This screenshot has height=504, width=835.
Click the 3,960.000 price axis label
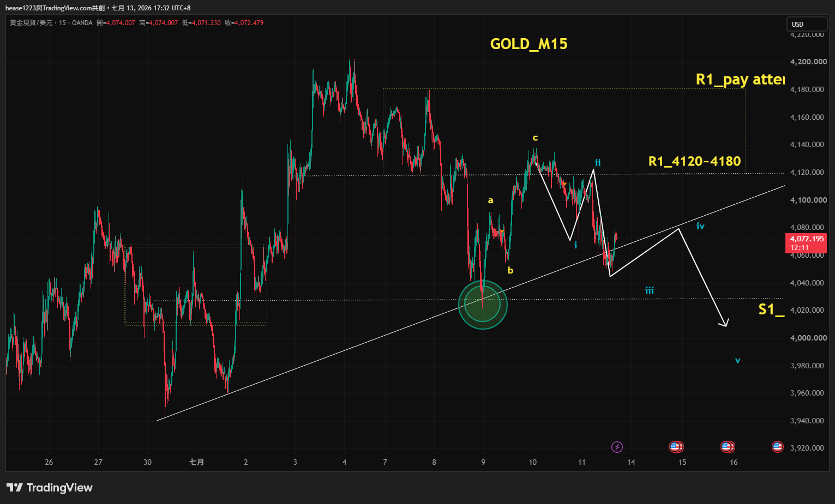coord(807,393)
